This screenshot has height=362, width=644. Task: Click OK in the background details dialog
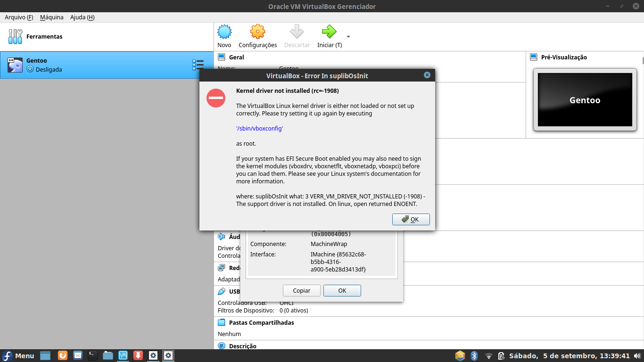(342, 290)
